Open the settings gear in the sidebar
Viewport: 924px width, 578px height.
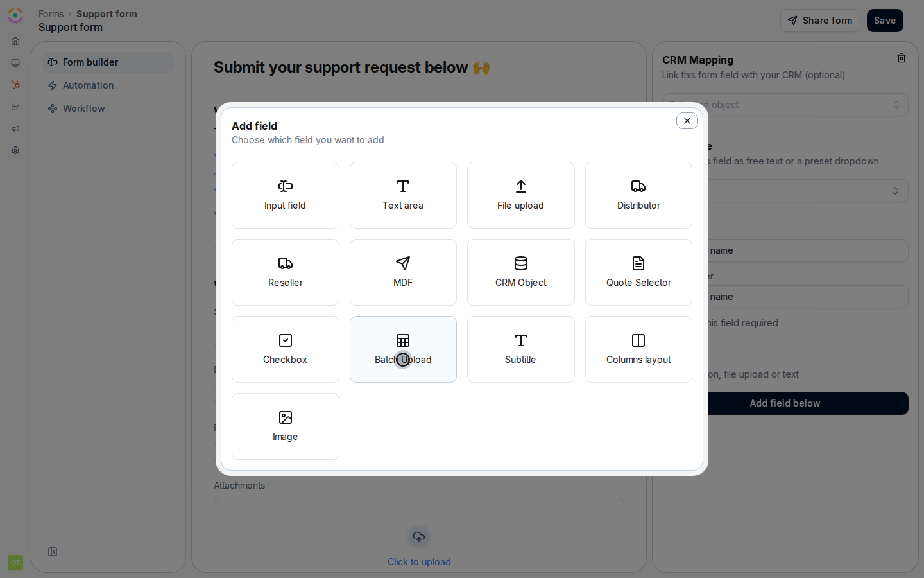coord(15,150)
